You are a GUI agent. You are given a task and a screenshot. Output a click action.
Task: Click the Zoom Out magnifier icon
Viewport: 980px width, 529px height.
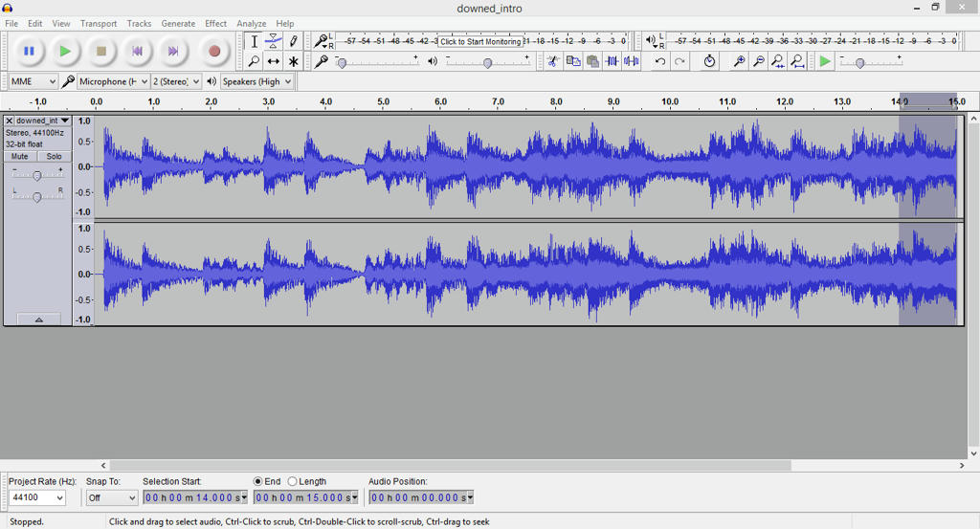tap(758, 61)
